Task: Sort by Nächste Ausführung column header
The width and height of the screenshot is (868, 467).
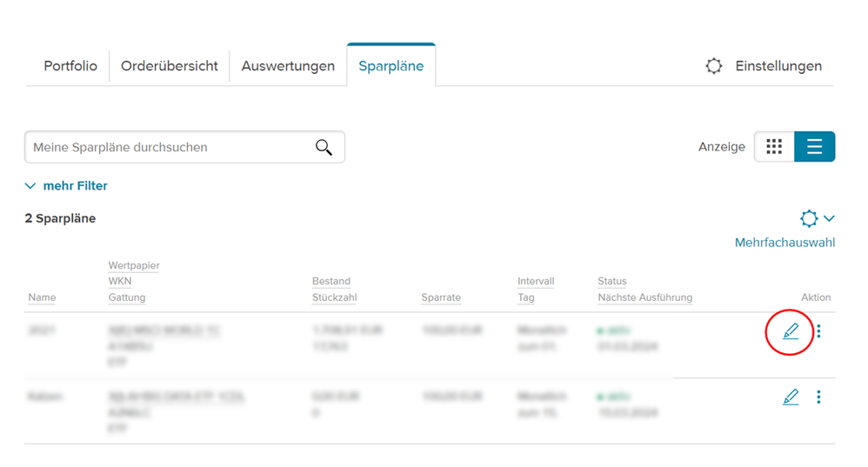Action: click(644, 297)
